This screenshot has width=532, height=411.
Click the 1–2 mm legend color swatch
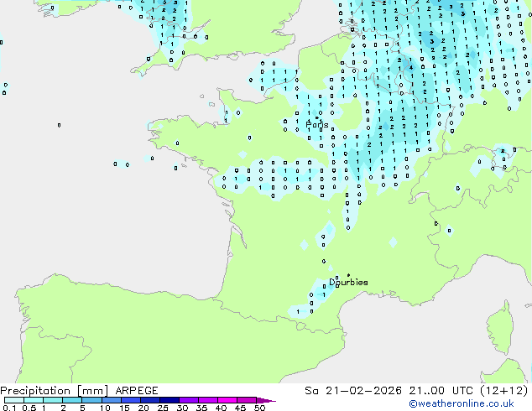point(53,400)
